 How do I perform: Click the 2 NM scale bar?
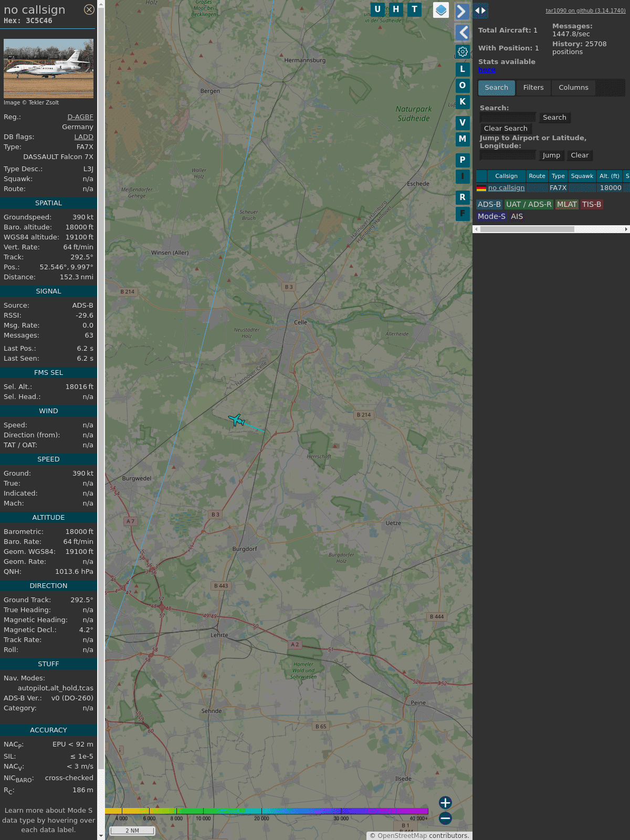[132, 831]
